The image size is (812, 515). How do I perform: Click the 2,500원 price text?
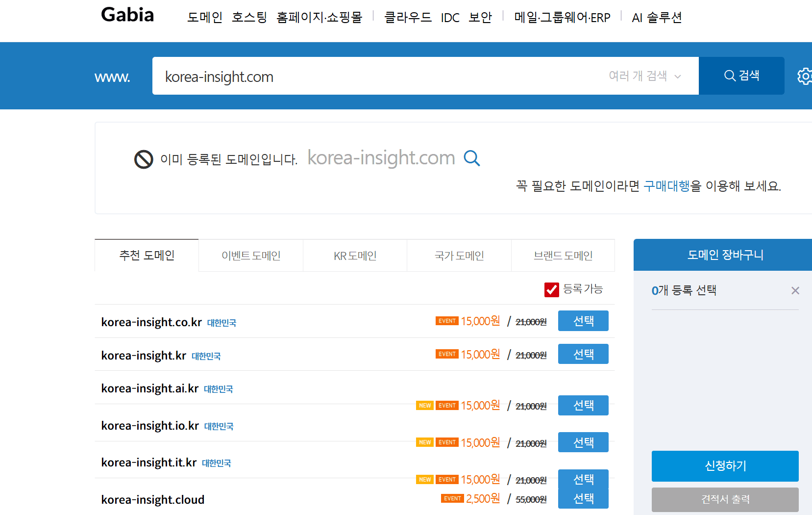click(483, 498)
